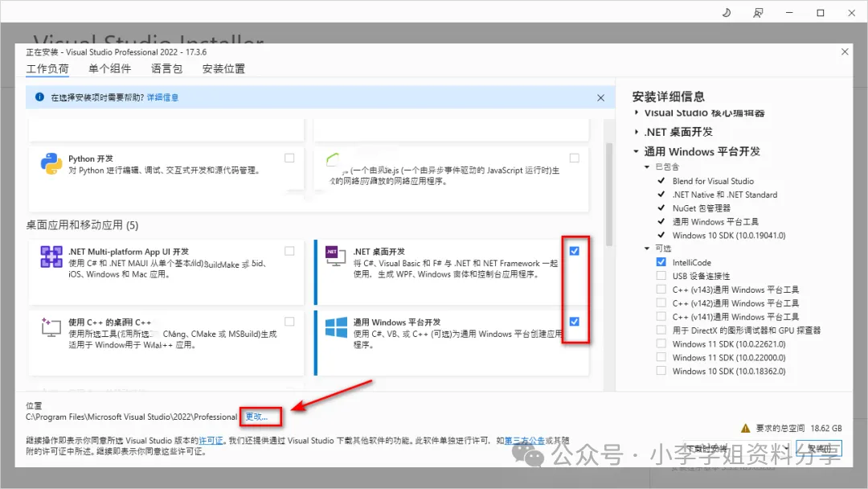Toggle dark mode moon icon in title bar
Image resolution: width=868 pixels, height=489 pixels.
(x=727, y=13)
